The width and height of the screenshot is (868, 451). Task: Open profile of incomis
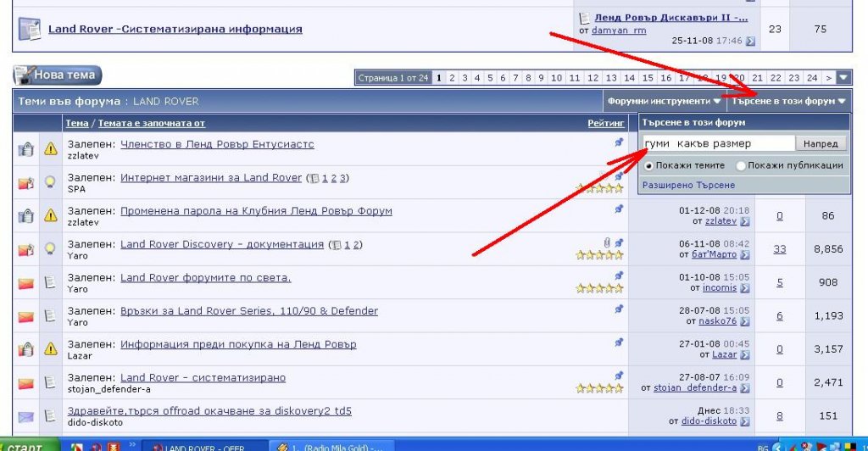click(720, 287)
